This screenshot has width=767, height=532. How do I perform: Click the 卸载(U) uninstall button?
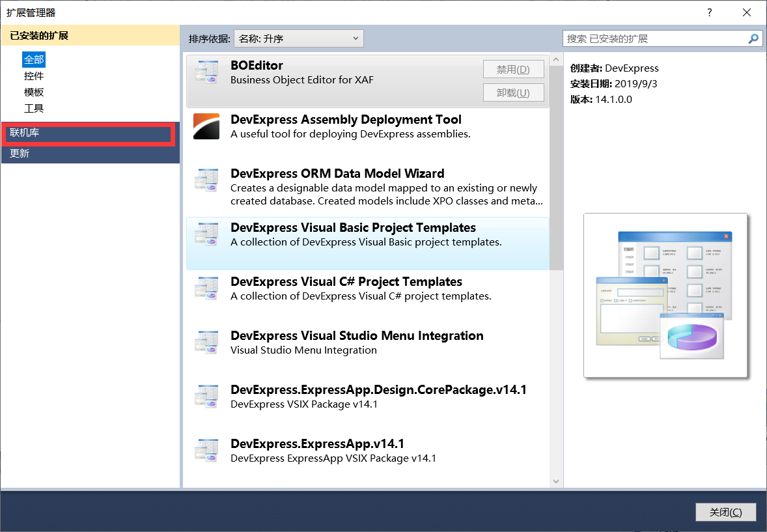tap(513, 92)
